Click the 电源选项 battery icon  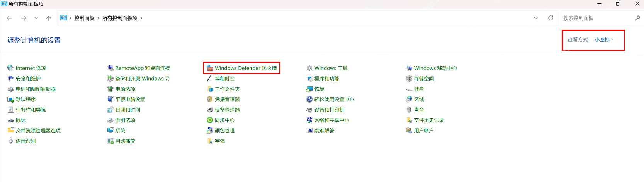click(110, 89)
